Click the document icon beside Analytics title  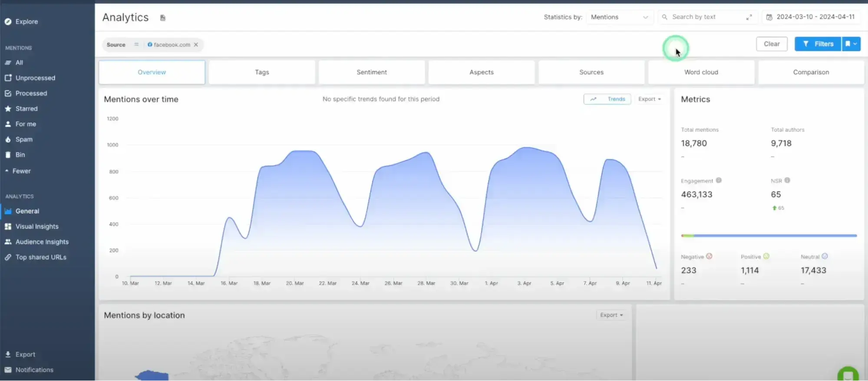coord(163,18)
